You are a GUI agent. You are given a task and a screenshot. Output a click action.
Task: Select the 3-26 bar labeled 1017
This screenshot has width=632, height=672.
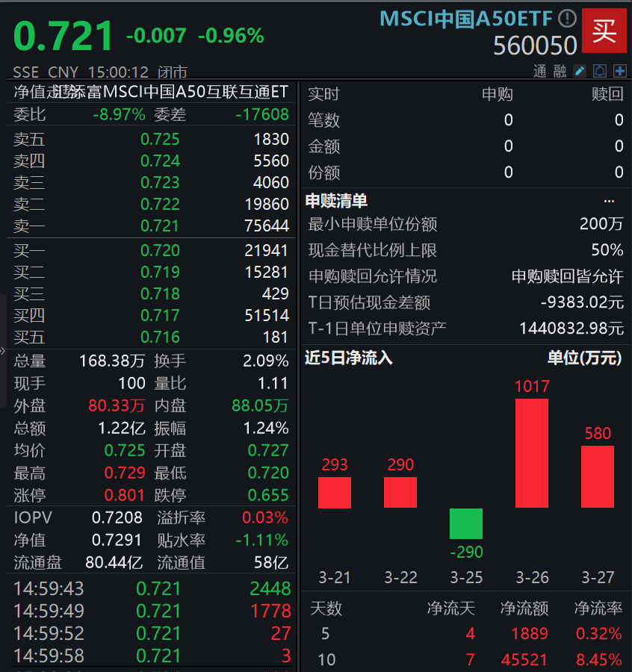coord(532,453)
